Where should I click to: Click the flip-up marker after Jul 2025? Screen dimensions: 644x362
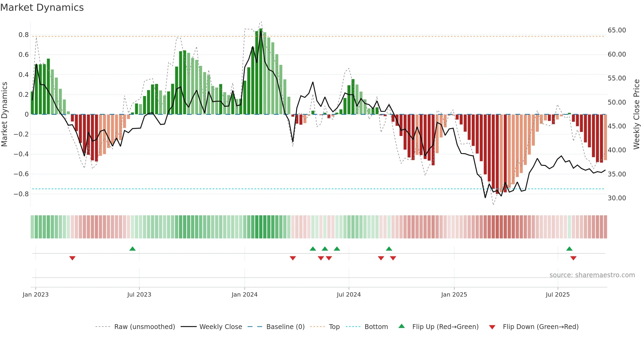569,249
